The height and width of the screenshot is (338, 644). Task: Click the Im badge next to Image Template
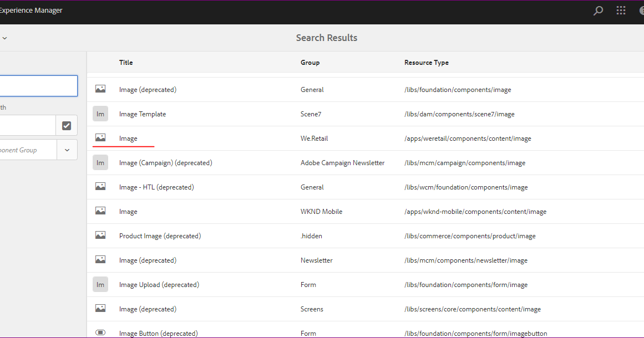pyautogui.click(x=100, y=113)
